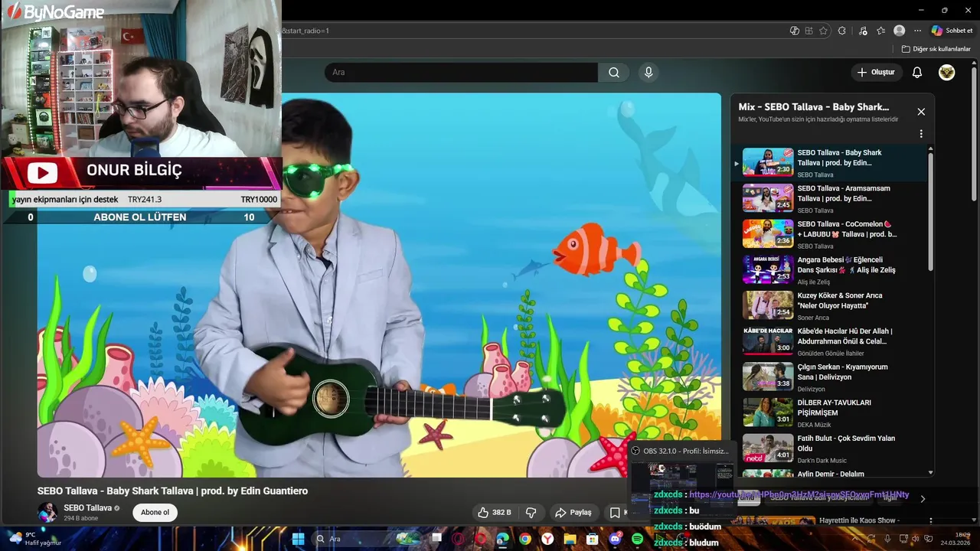Click the Paylaş share button
This screenshot has height=551, width=980.
click(573, 512)
